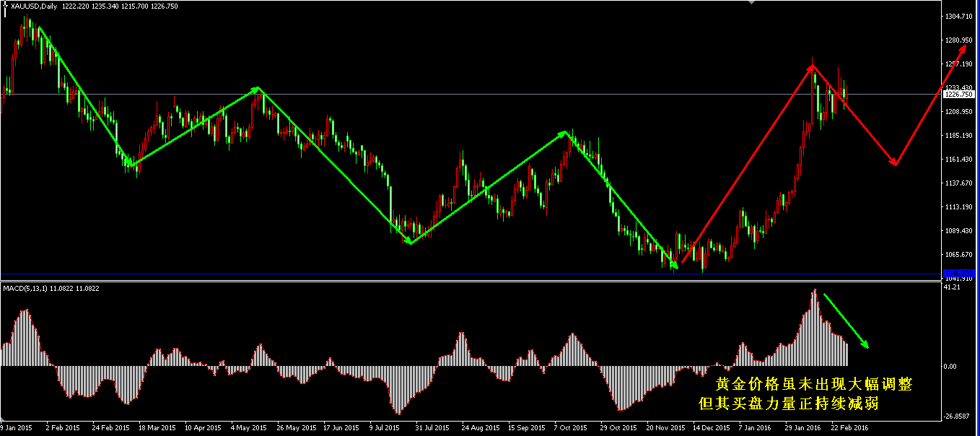The image size is (980, 436).
Task: Click the 0.00 level on MACD scale
Action: click(951, 367)
